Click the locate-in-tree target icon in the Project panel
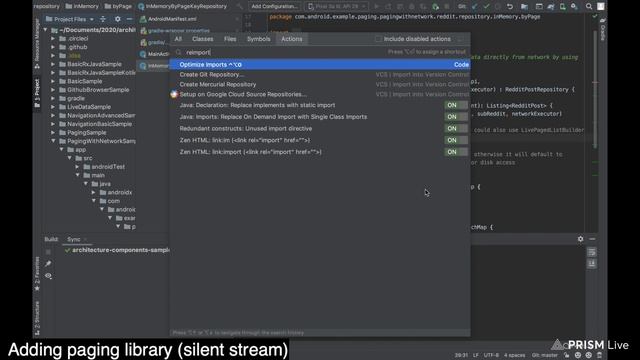 pyautogui.click(x=103, y=19)
